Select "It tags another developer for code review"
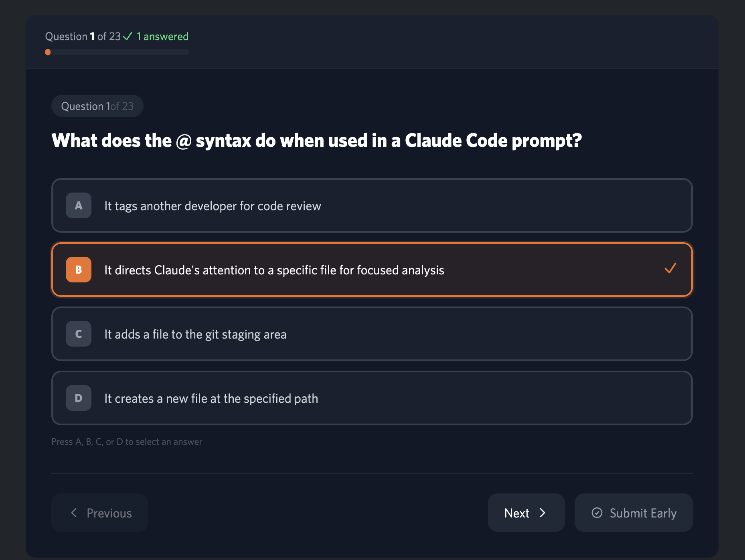Viewport: 745px width, 560px height. (x=213, y=206)
